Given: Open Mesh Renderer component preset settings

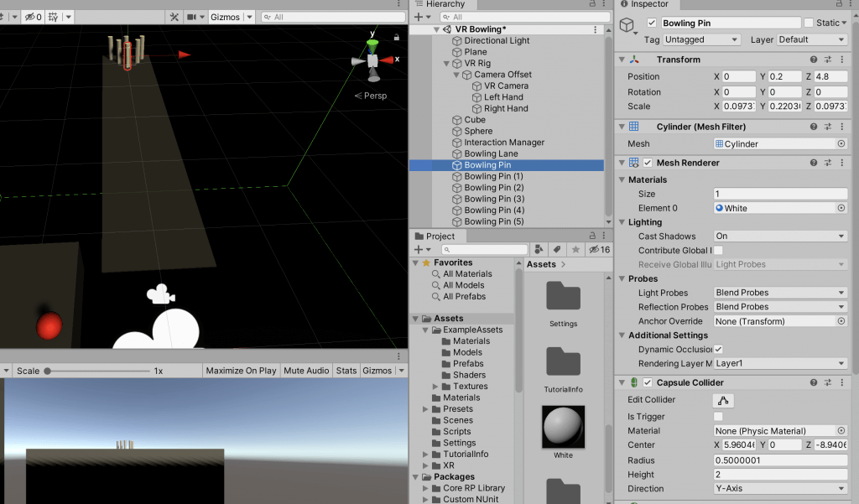Looking at the screenshot, I should 828,163.
